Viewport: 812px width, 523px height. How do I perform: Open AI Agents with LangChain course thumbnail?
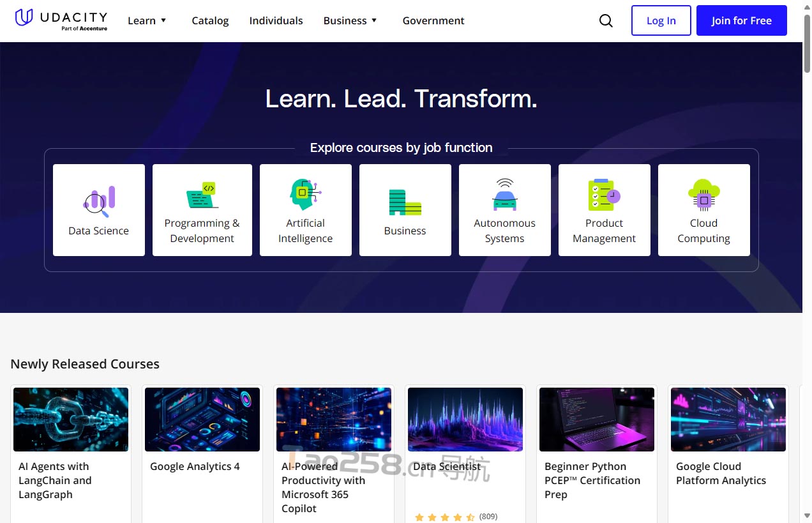(71, 420)
